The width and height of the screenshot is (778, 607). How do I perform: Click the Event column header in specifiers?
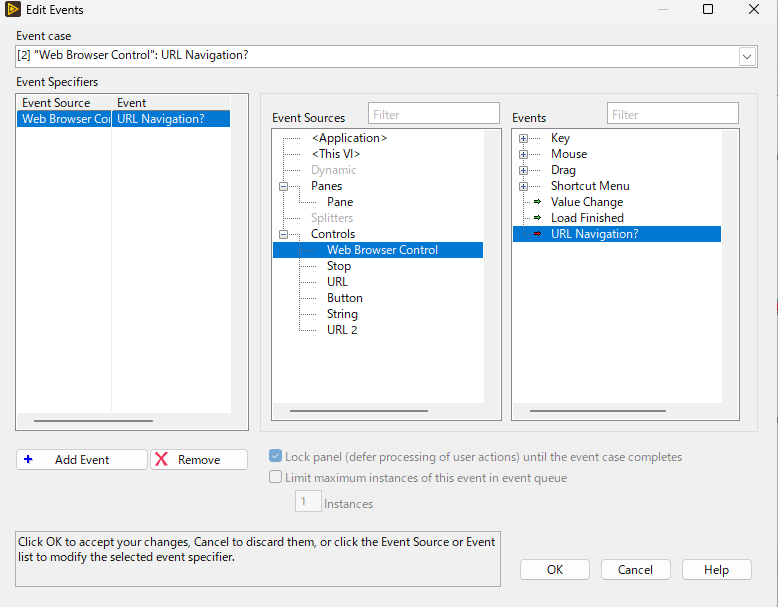point(171,103)
